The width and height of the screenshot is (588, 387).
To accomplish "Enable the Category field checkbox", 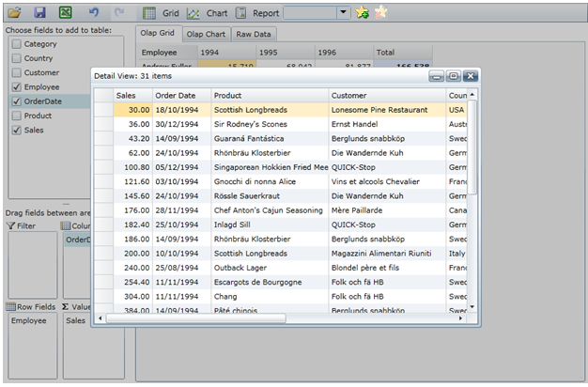I will (16, 44).
